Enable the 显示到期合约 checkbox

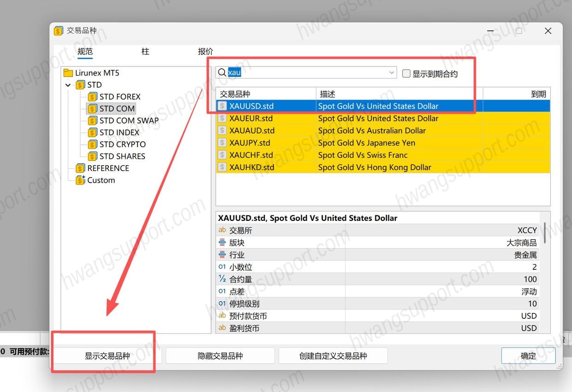pyautogui.click(x=406, y=73)
